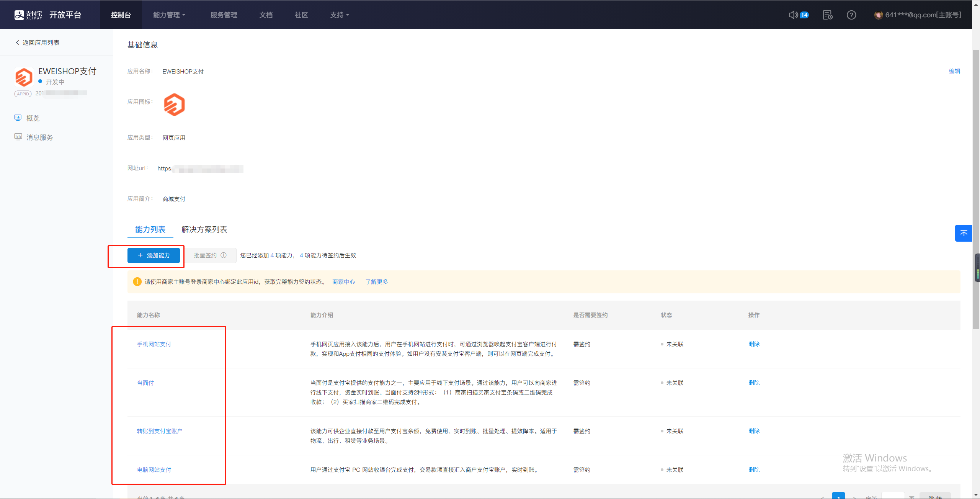Click the 开发中 status label
The width and height of the screenshot is (980, 499).
click(55, 82)
